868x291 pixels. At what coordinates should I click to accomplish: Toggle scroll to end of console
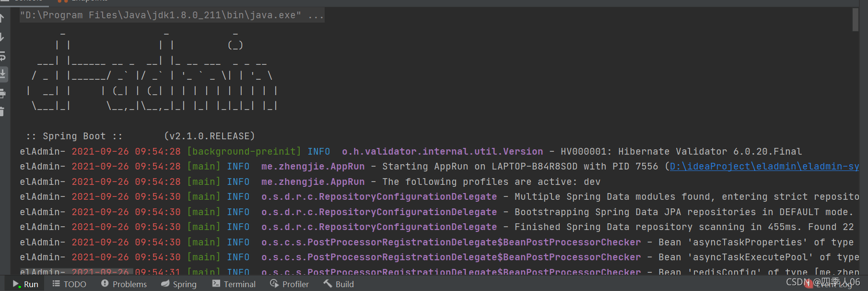point(2,74)
